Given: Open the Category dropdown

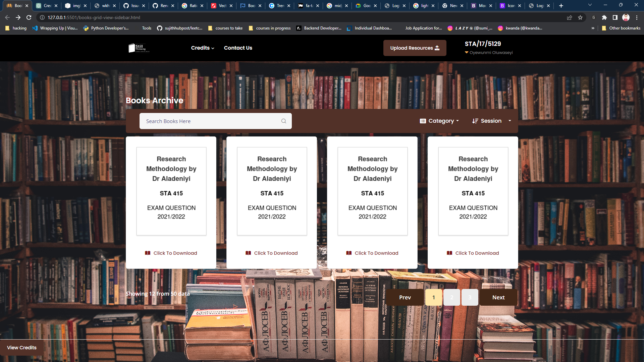Looking at the screenshot, I should [441, 121].
